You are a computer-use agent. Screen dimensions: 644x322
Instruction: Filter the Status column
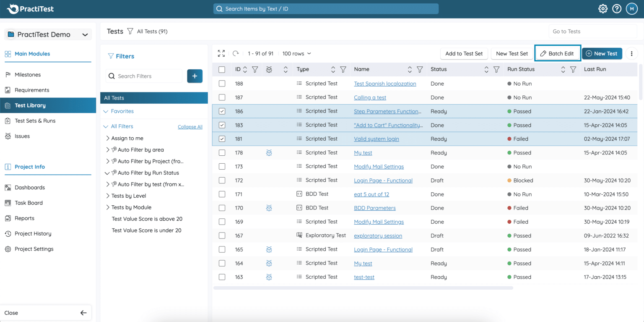click(496, 69)
